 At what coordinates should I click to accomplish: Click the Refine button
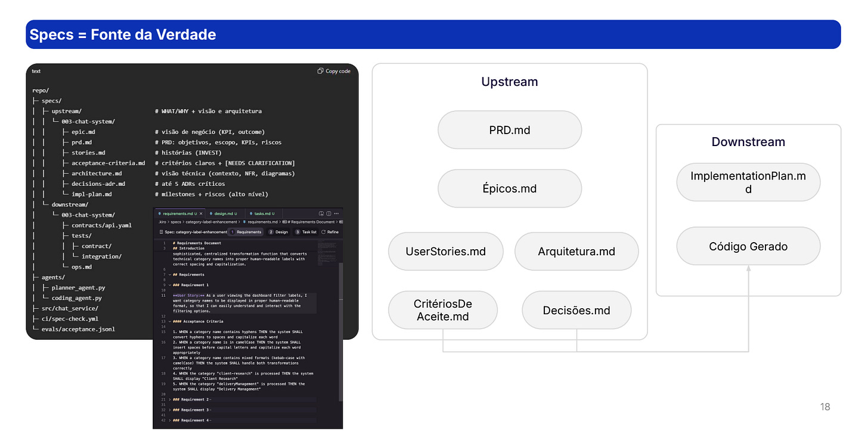point(330,232)
